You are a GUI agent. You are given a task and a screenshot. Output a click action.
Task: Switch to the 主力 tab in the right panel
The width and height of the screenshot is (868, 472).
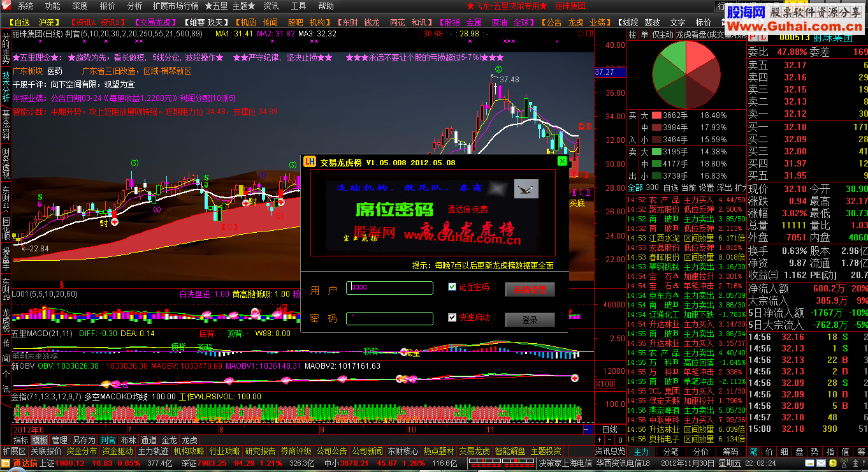coord(642,451)
